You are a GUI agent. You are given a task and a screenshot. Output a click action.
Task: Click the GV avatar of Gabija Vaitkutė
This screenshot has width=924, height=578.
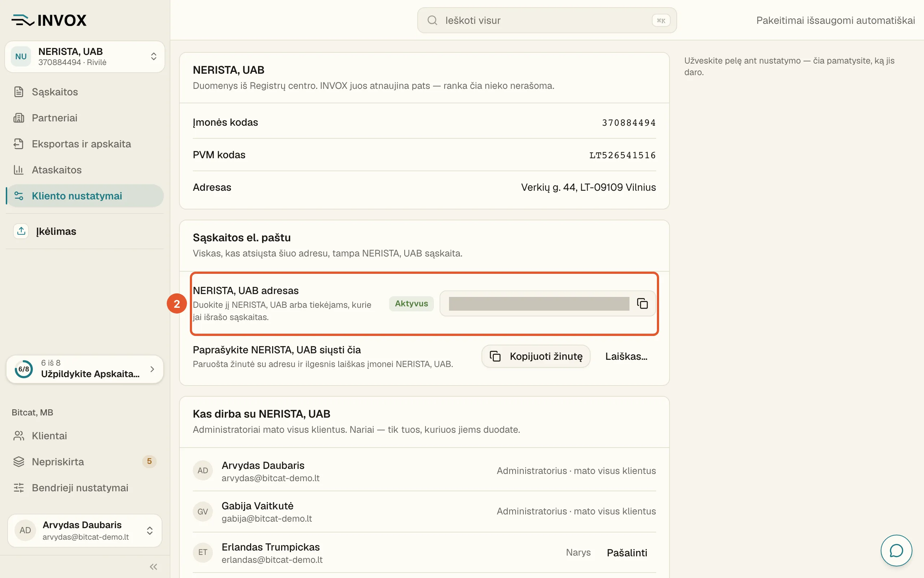[203, 512]
